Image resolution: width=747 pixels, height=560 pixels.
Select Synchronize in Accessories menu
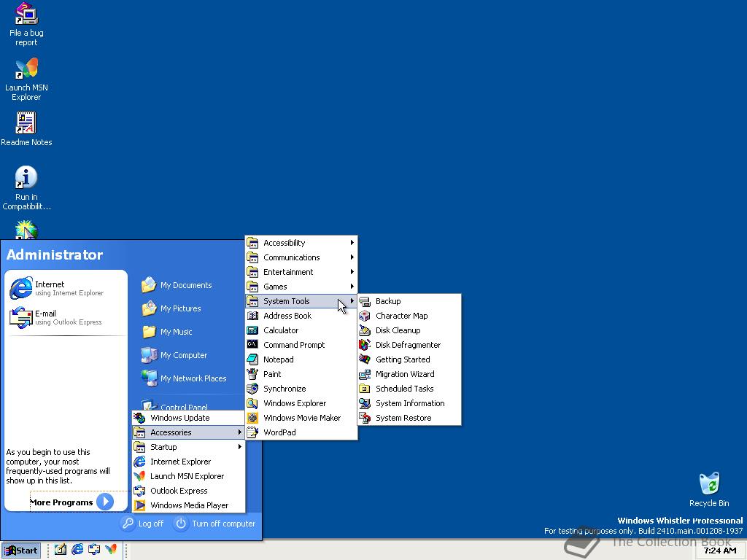[301, 389]
